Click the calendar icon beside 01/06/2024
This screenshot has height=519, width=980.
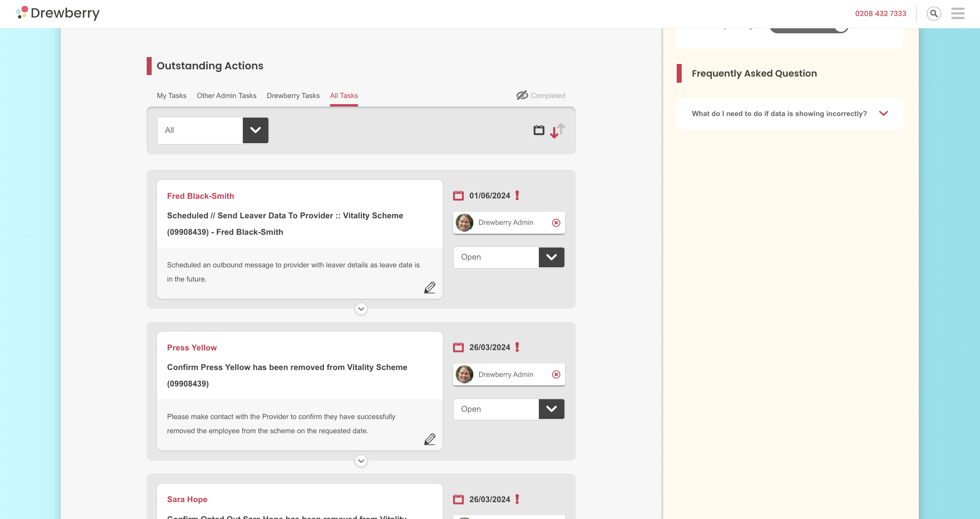(458, 196)
